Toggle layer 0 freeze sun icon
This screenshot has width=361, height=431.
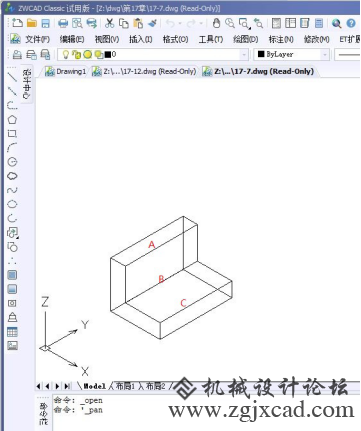(88, 54)
